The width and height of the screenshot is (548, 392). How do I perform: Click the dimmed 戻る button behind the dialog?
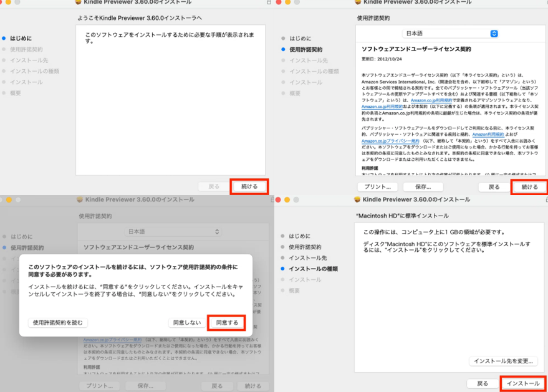pyautogui.click(x=217, y=386)
